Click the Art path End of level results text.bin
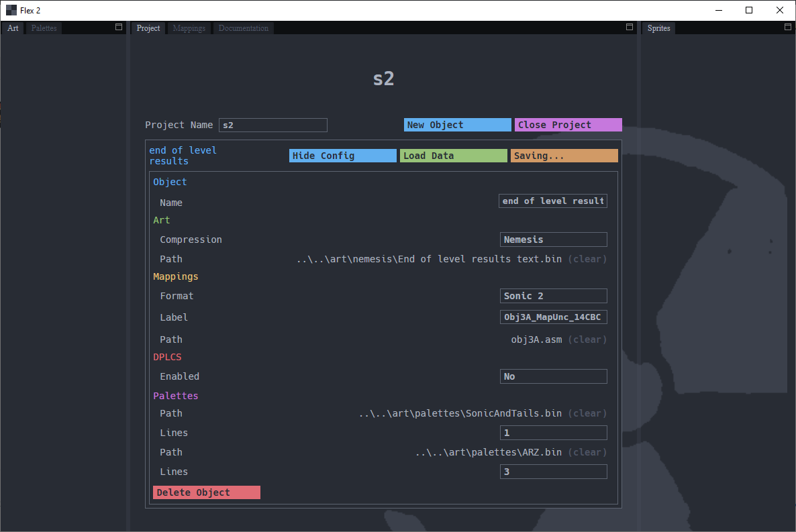 point(429,260)
